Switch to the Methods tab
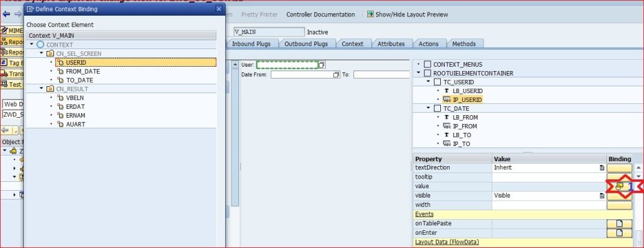This screenshot has height=248, width=644. [x=464, y=43]
